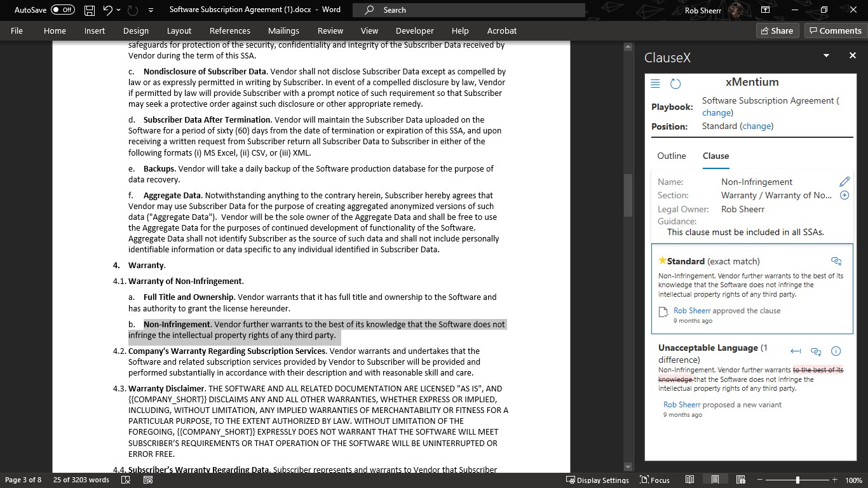Open the Help ribbon tab
Image resolution: width=868 pixels, height=488 pixels.
click(460, 30)
